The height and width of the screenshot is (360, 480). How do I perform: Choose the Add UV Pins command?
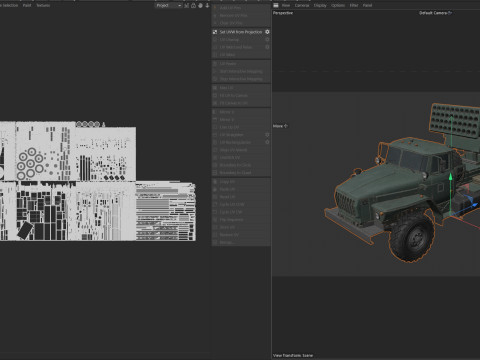241,8
